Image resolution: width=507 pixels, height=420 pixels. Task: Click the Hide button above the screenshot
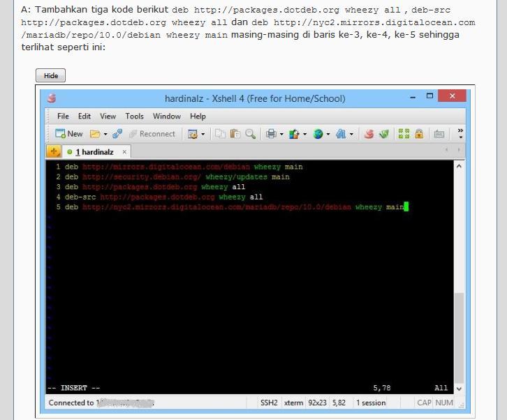(x=50, y=75)
